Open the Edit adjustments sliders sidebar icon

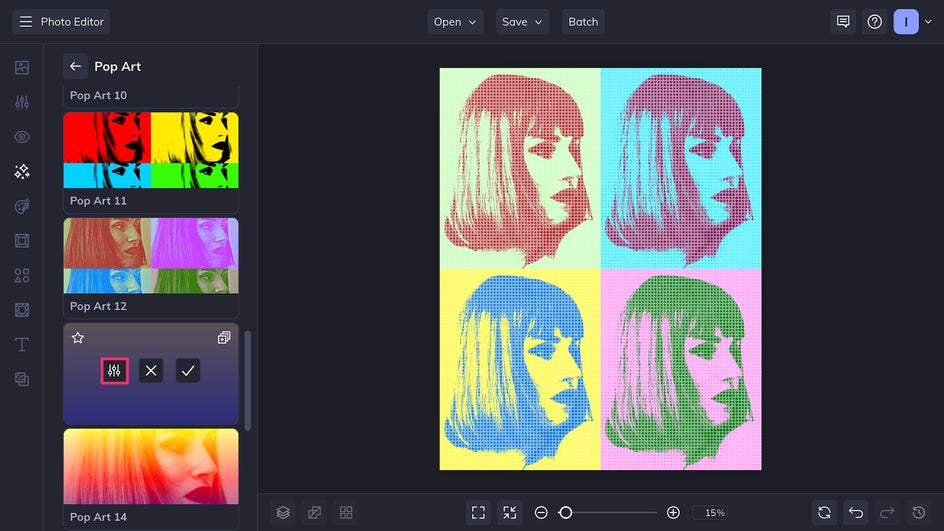pyautogui.click(x=22, y=102)
